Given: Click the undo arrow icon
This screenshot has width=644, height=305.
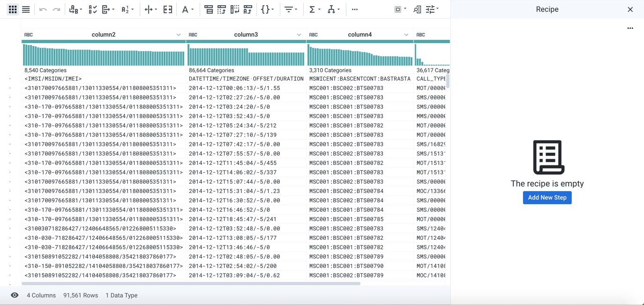Looking at the screenshot, I should tap(43, 9).
